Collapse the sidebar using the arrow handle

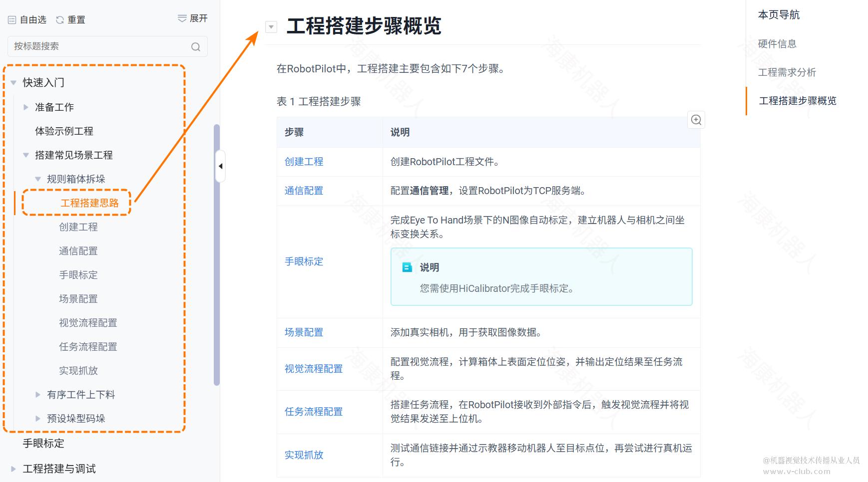(220, 166)
